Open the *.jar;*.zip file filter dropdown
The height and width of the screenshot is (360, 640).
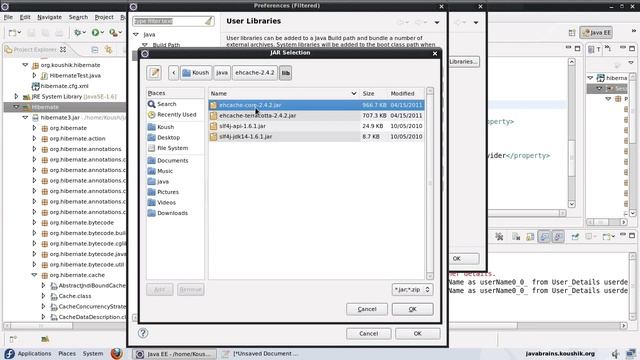[x=412, y=289]
